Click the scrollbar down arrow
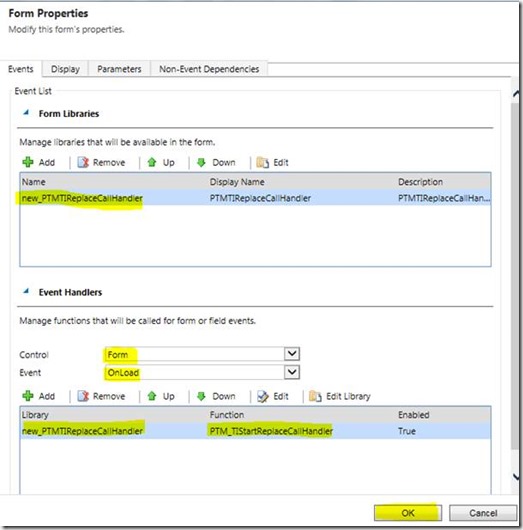The height and width of the screenshot is (530, 523). [x=516, y=477]
